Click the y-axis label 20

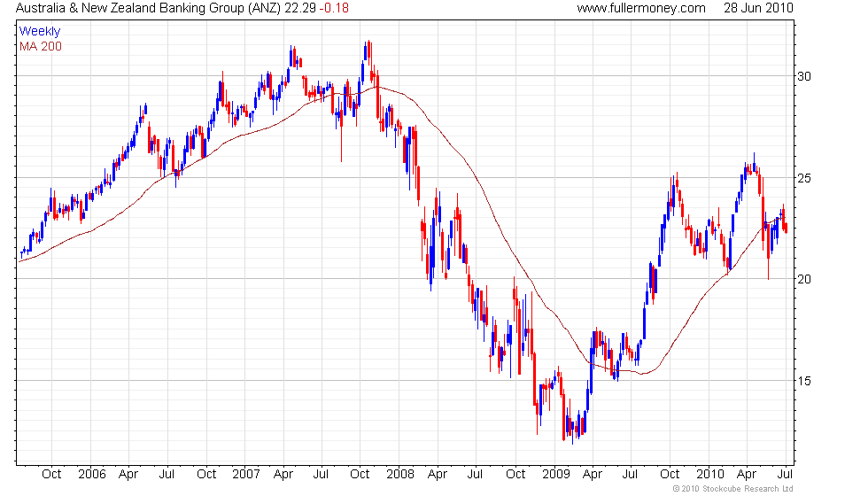pos(804,279)
